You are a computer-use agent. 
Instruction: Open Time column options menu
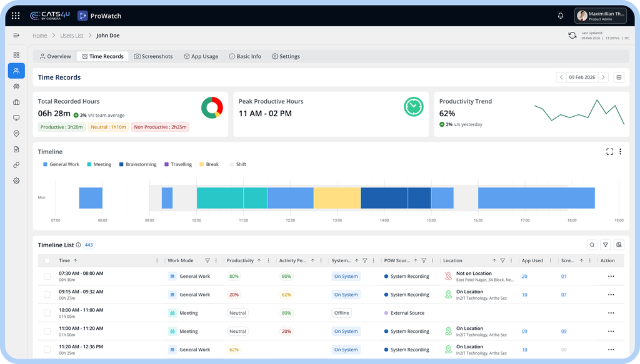pos(157,260)
